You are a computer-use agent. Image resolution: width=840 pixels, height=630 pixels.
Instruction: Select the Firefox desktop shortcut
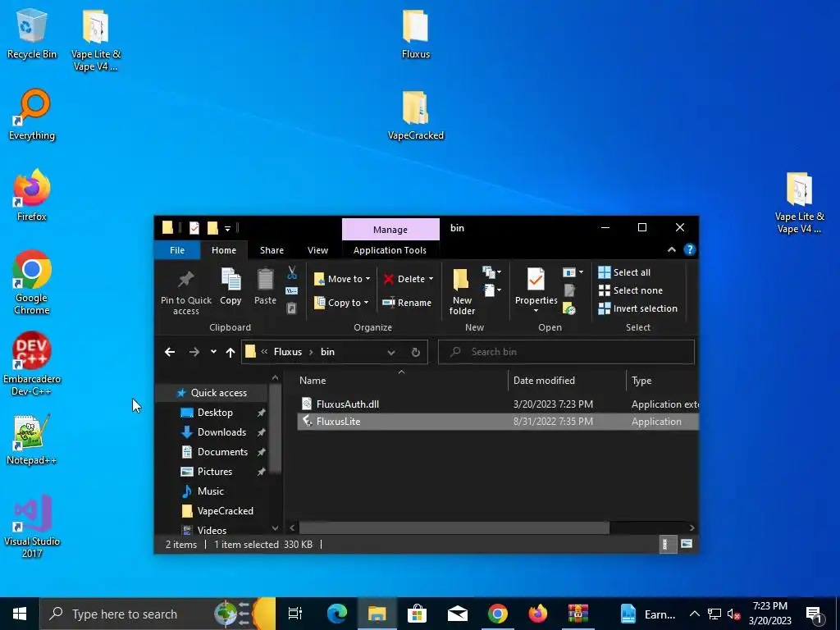pyautogui.click(x=32, y=195)
